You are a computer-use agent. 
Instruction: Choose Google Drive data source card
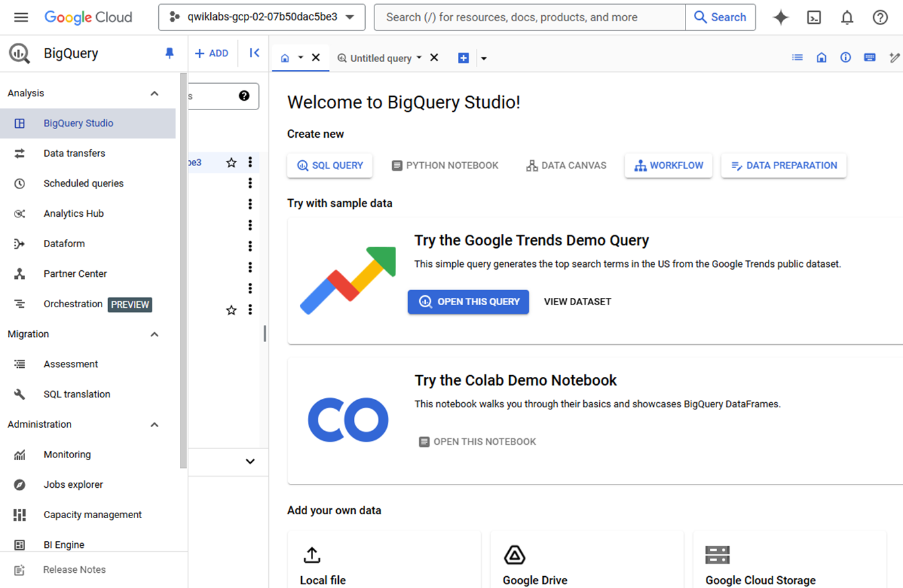pyautogui.click(x=587, y=559)
